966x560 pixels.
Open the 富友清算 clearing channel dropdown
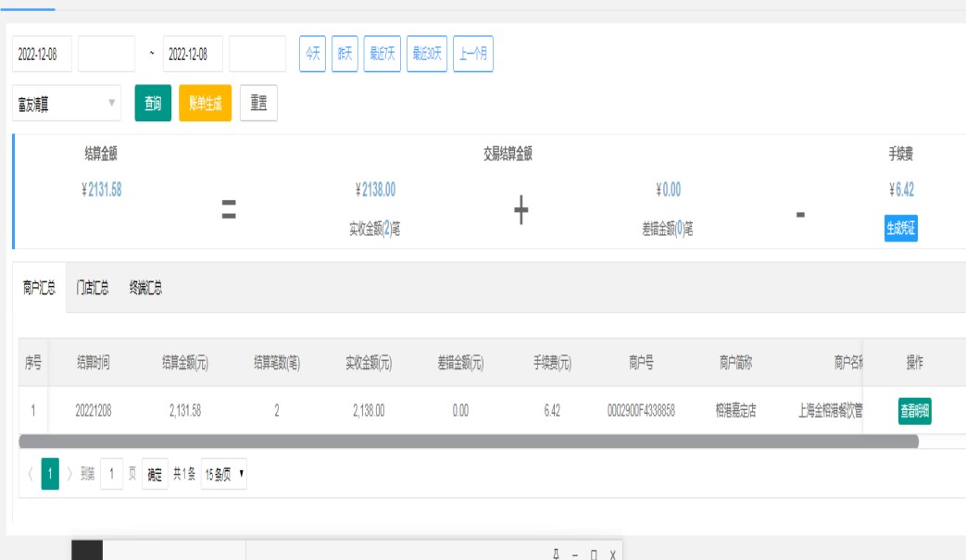click(x=67, y=103)
